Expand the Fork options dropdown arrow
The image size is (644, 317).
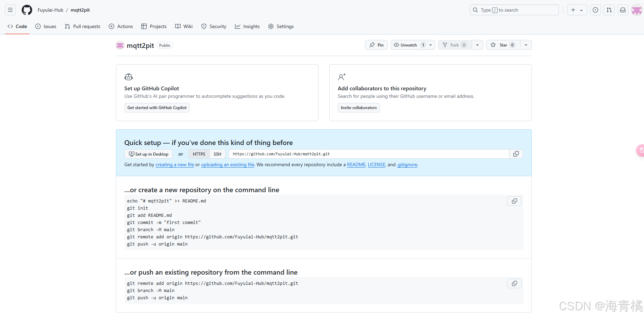click(x=477, y=45)
